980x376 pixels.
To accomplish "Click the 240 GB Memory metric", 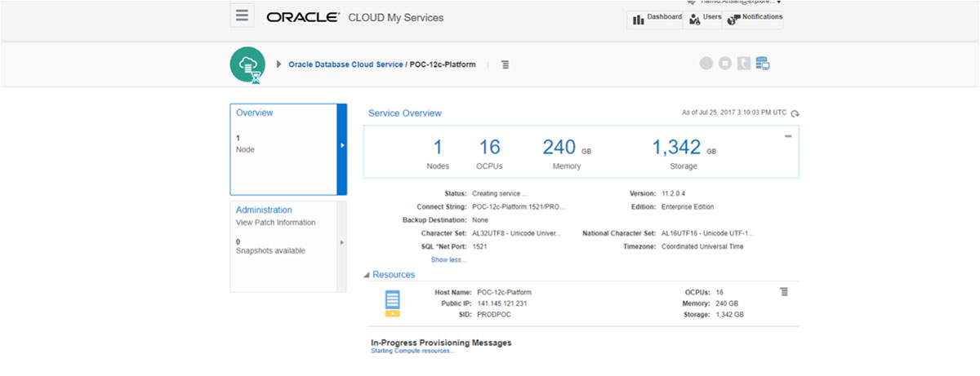I will tap(567, 153).
